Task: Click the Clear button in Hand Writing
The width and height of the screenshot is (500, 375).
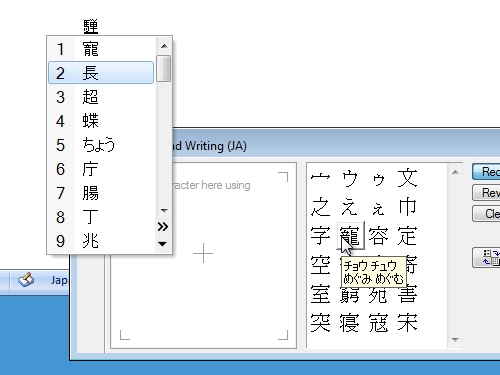Action: point(487,213)
